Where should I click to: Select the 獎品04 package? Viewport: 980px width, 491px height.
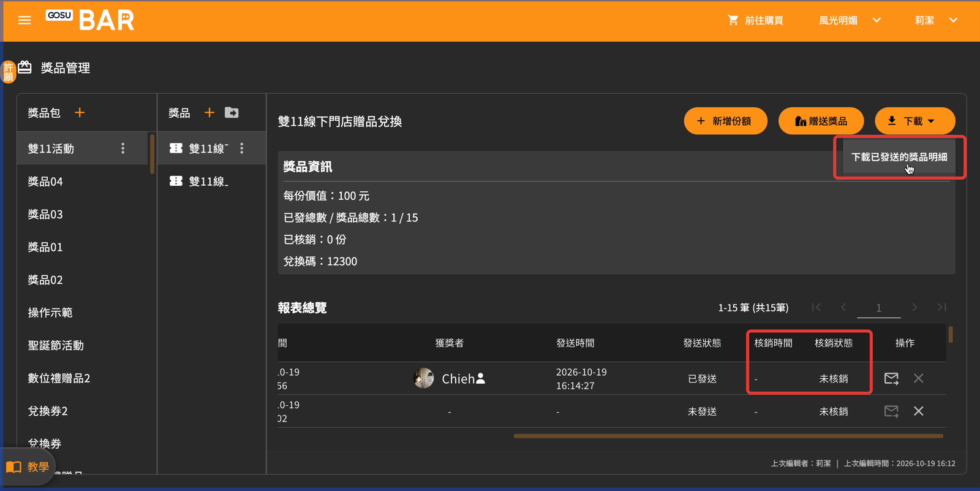(83, 181)
